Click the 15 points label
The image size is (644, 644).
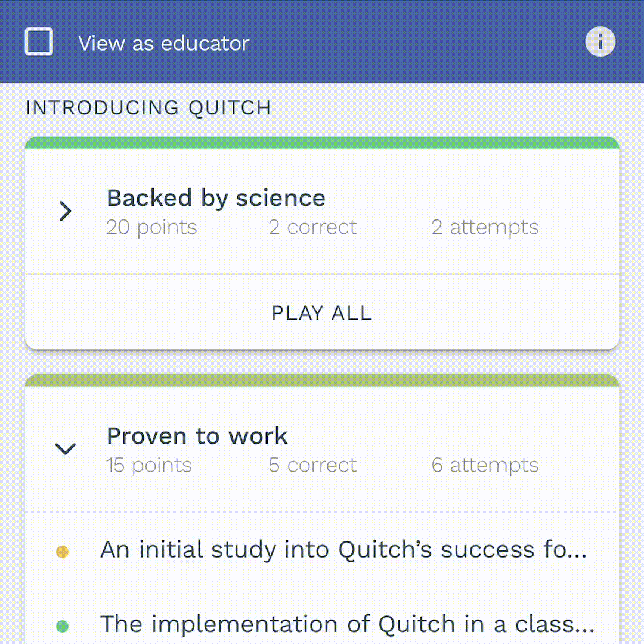(x=148, y=465)
